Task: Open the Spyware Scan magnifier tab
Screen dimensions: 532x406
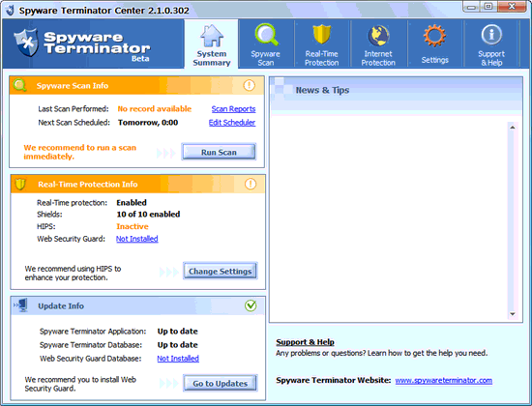Action: [266, 44]
